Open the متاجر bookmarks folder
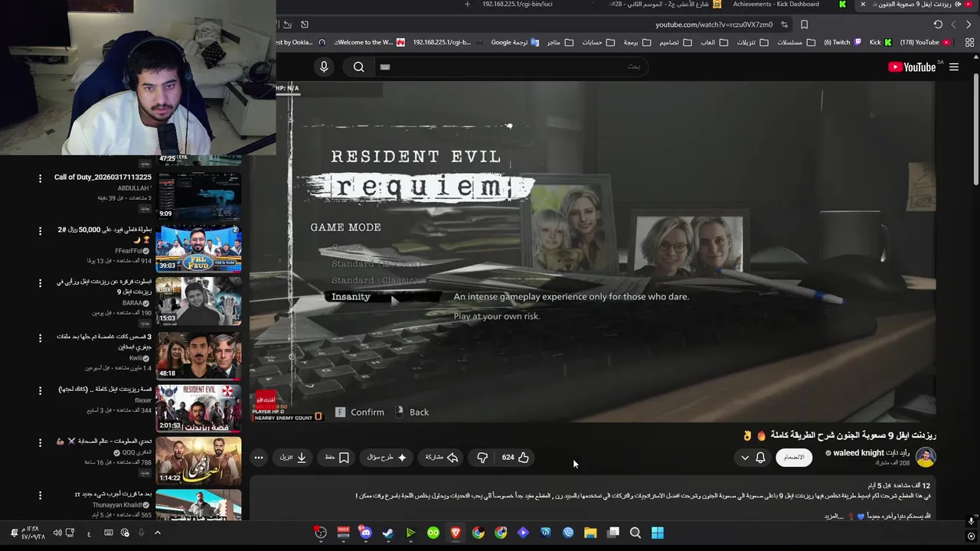The height and width of the screenshot is (551, 980). click(x=560, y=42)
